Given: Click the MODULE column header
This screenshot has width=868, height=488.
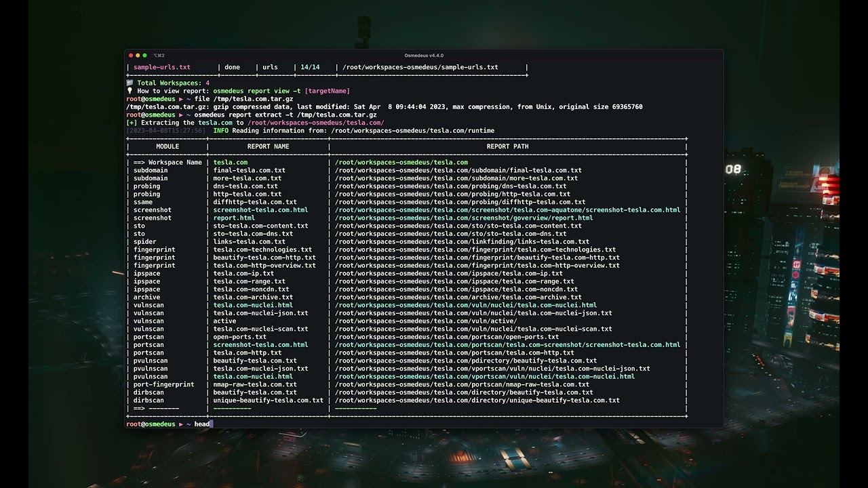Looking at the screenshot, I should pyautogui.click(x=168, y=146).
